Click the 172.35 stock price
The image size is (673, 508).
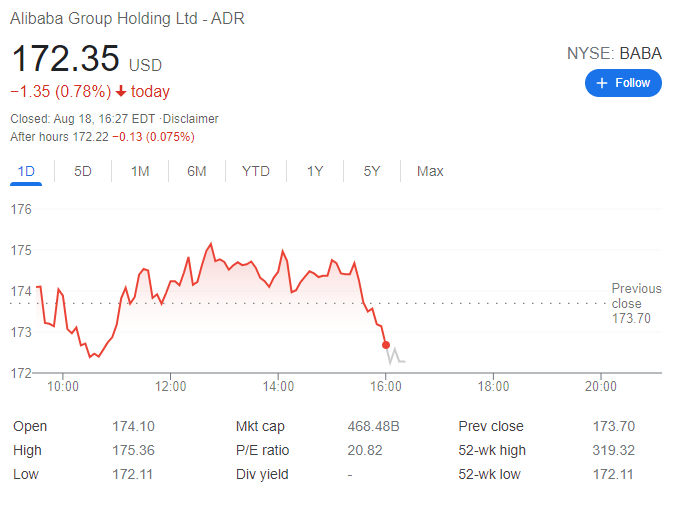click(65, 59)
